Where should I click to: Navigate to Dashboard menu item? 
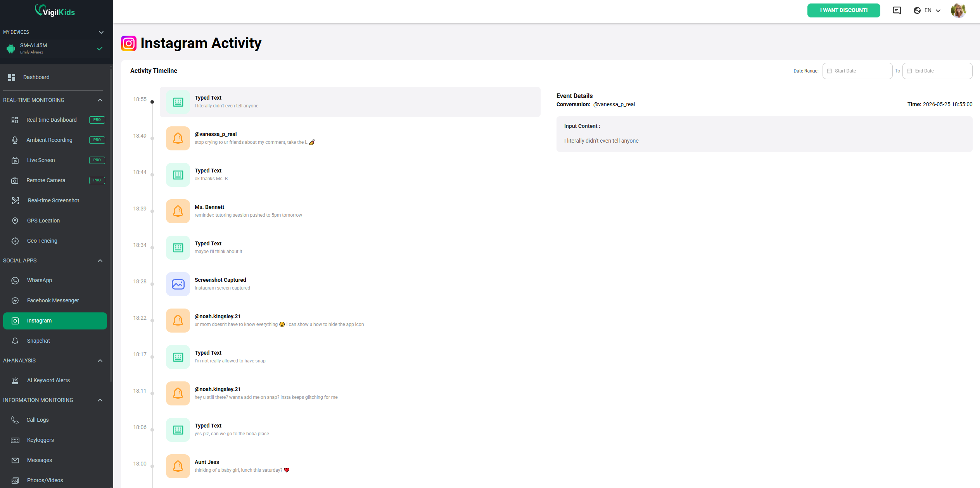tap(55, 78)
